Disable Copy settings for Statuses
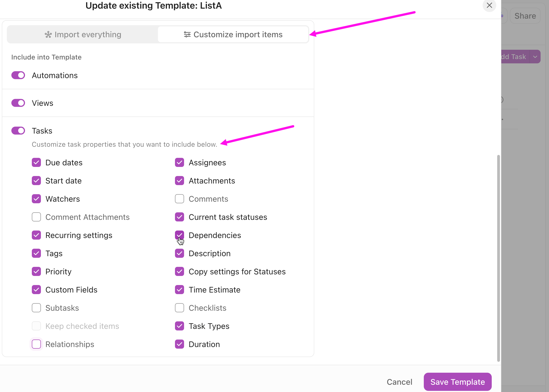The image size is (549, 392). tap(179, 271)
